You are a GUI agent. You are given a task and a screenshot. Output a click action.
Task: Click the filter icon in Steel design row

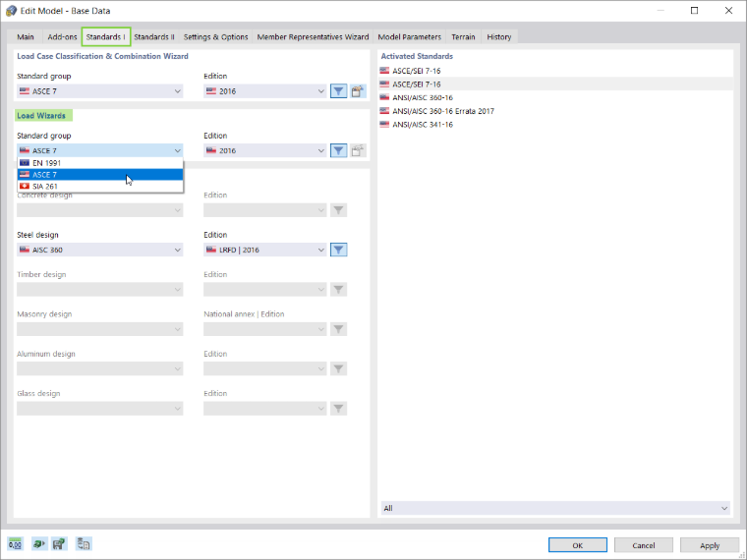tap(338, 250)
